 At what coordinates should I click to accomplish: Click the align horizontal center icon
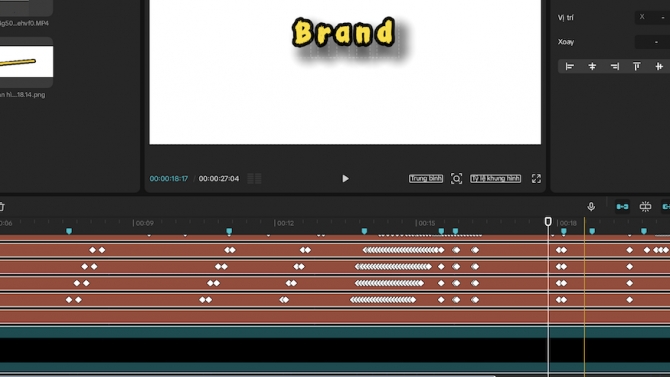(592, 66)
